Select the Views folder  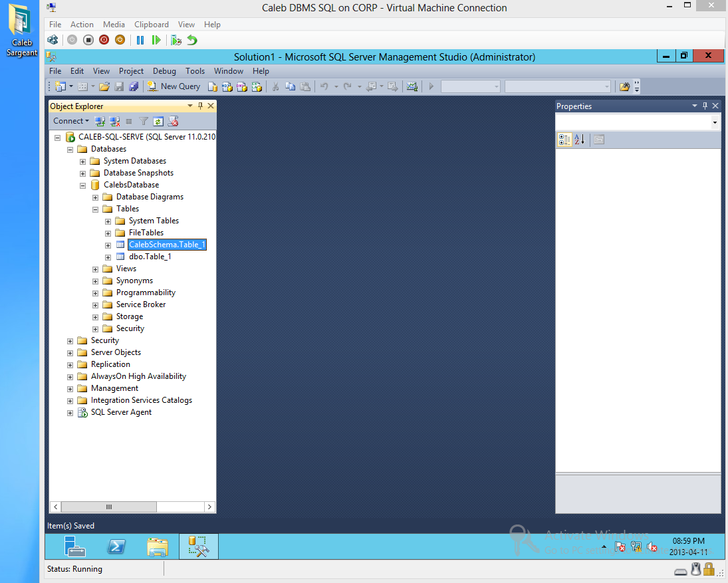tap(126, 269)
